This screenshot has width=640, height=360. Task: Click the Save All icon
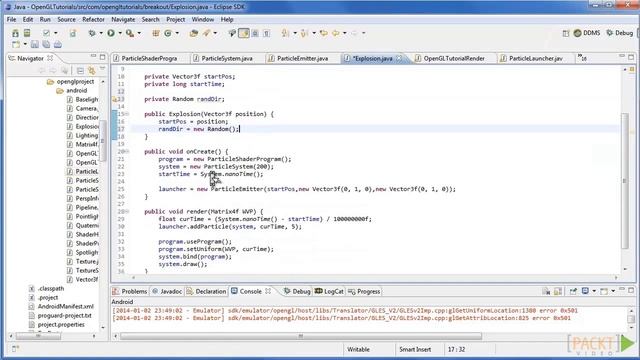tap(46, 44)
